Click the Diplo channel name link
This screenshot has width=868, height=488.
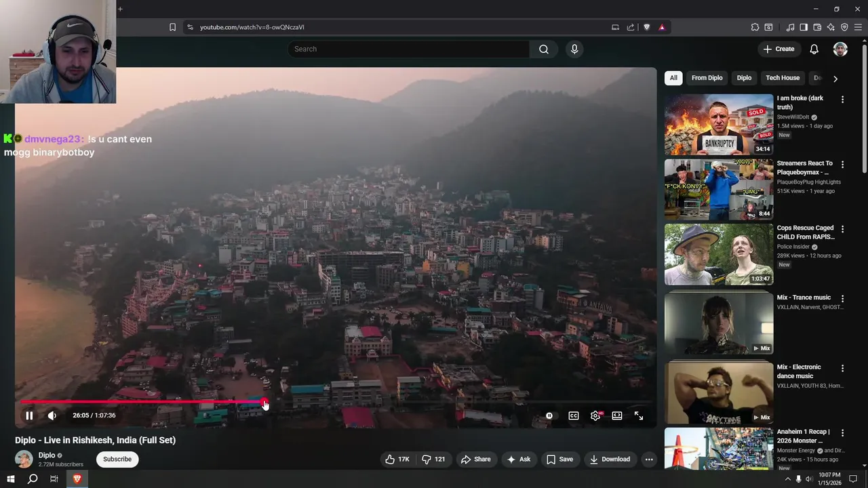(47, 455)
